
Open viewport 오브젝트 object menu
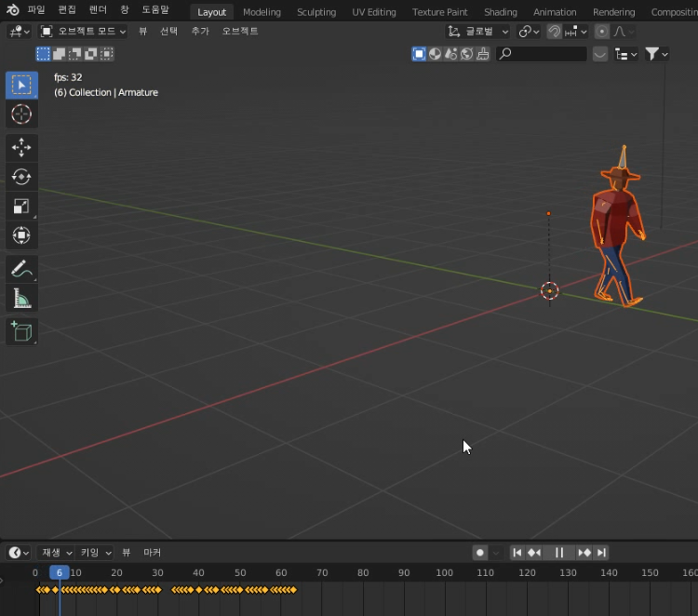240,31
